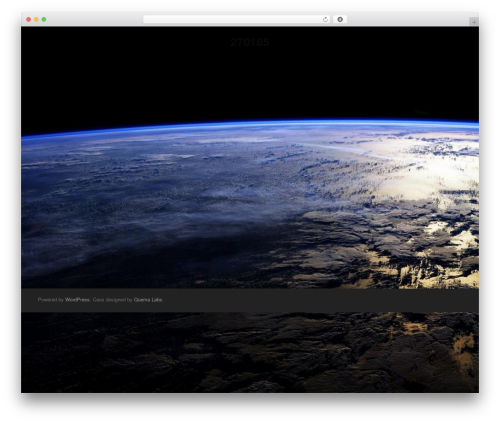The width and height of the screenshot is (500, 423).
Task: Focus the browser address bar
Action: [237, 19]
